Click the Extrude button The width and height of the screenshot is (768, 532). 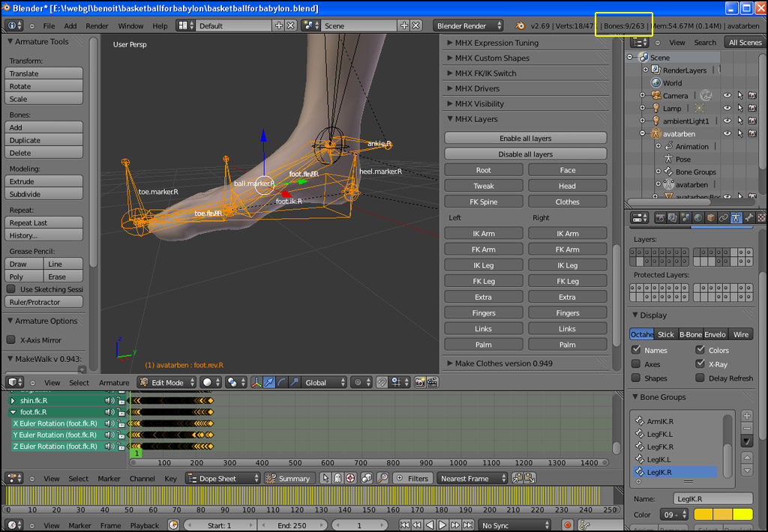click(43, 181)
